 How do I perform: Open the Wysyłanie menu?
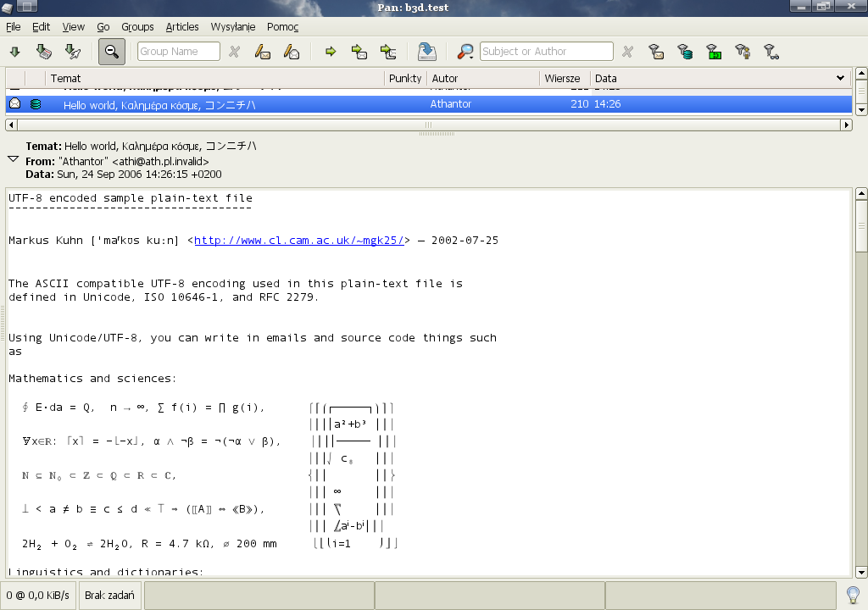tap(233, 26)
